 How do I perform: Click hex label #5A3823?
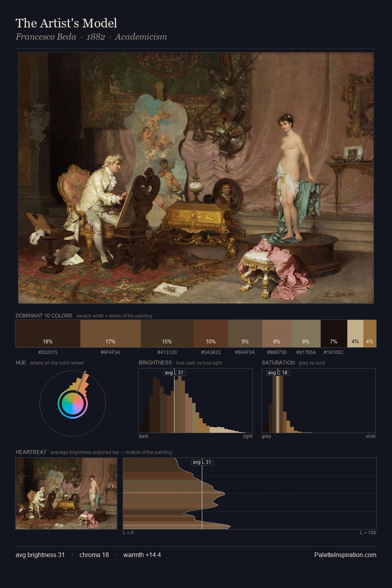pyautogui.click(x=211, y=352)
